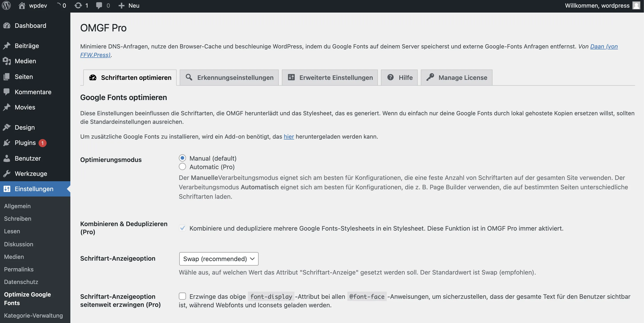The width and height of the screenshot is (644, 323).
Task: Open the Swap (recommended) dropdown
Action: coord(218,259)
